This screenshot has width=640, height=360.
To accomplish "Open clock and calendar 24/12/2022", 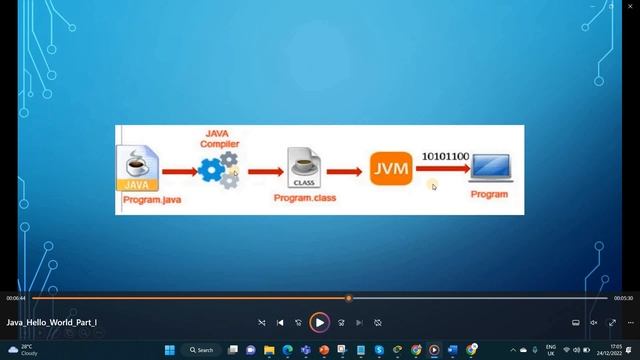I will click(x=609, y=350).
